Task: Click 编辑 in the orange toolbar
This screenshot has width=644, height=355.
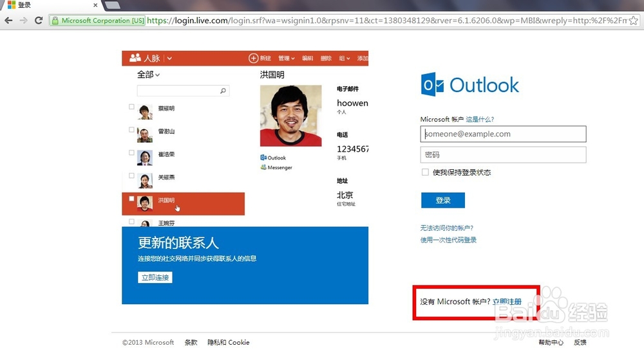Action: (308, 59)
